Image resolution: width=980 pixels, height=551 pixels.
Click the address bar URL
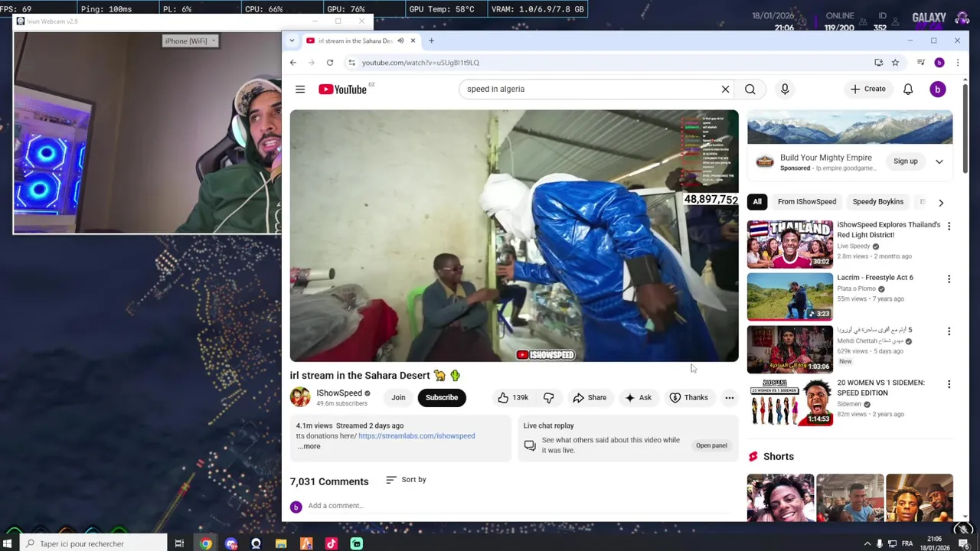pos(420,63)
